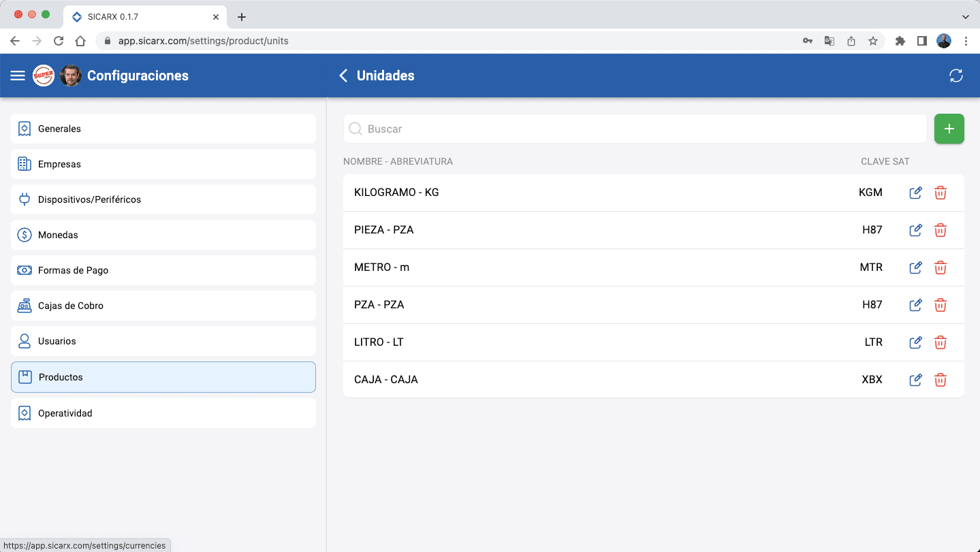The height and width of the screenshot is (552, 980).
Task: Bookmark page with star icon
Action: [872, 41]
